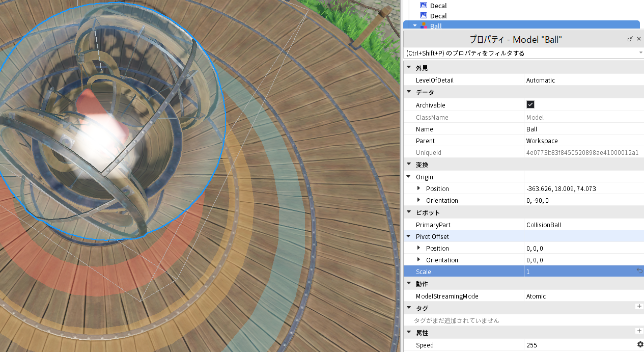Image resolution: width=644 pixels, height=352 pixels.
Task: Expand Position under Origin
Action: pyautogui.click(x=418, y=188)
